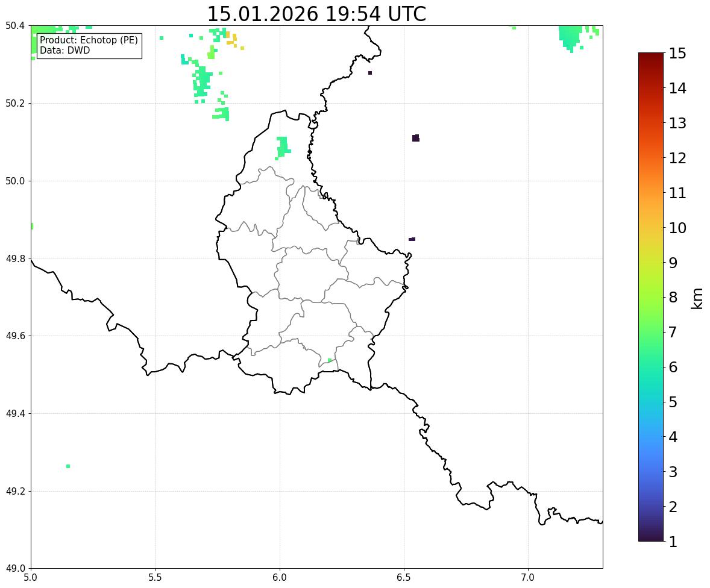Click the "Product: Echotop (PE)" legend line
Screen dimensions: 710x588
[x=89, y=40]
